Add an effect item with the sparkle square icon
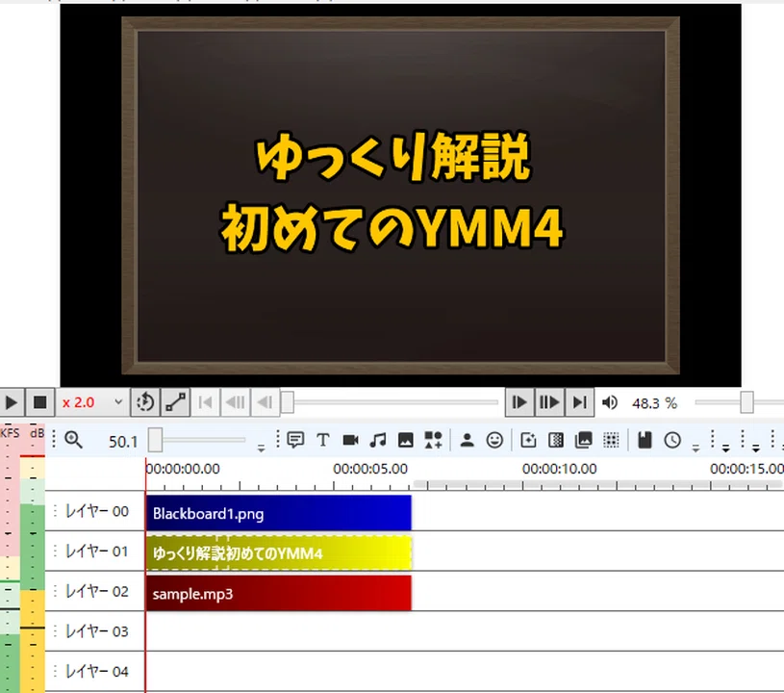Viewport: 784px width, 693px height. pos(528,440)
